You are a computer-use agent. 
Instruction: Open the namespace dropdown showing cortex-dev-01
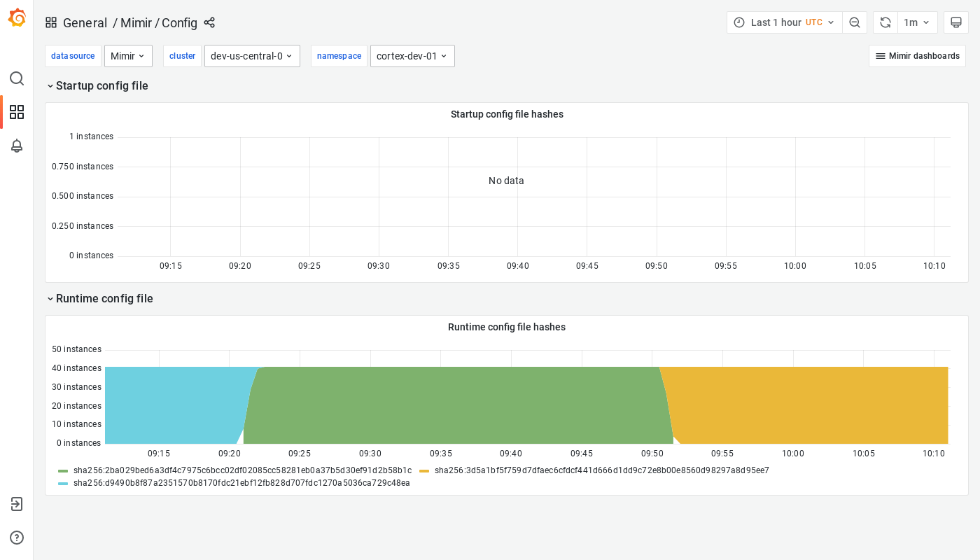412,55
